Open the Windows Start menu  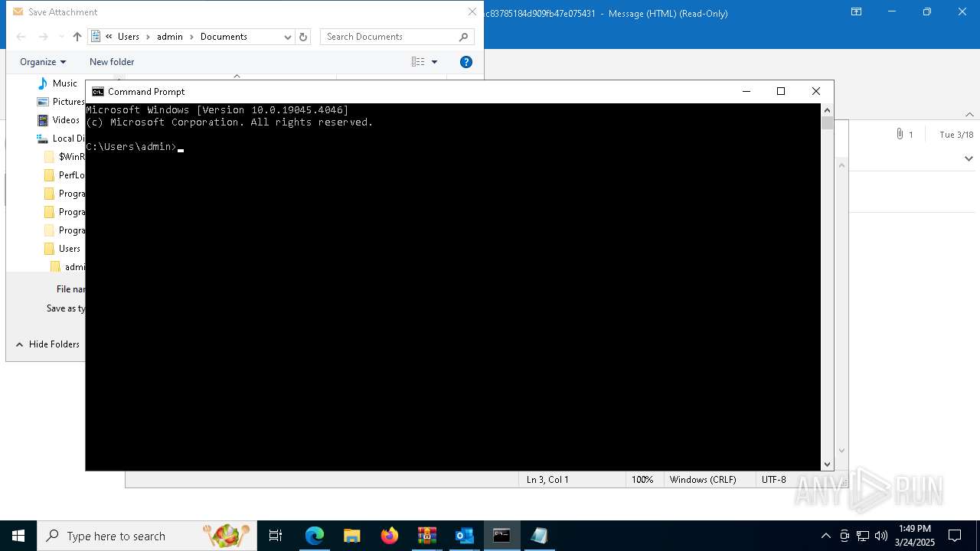(x=18, y=536)
